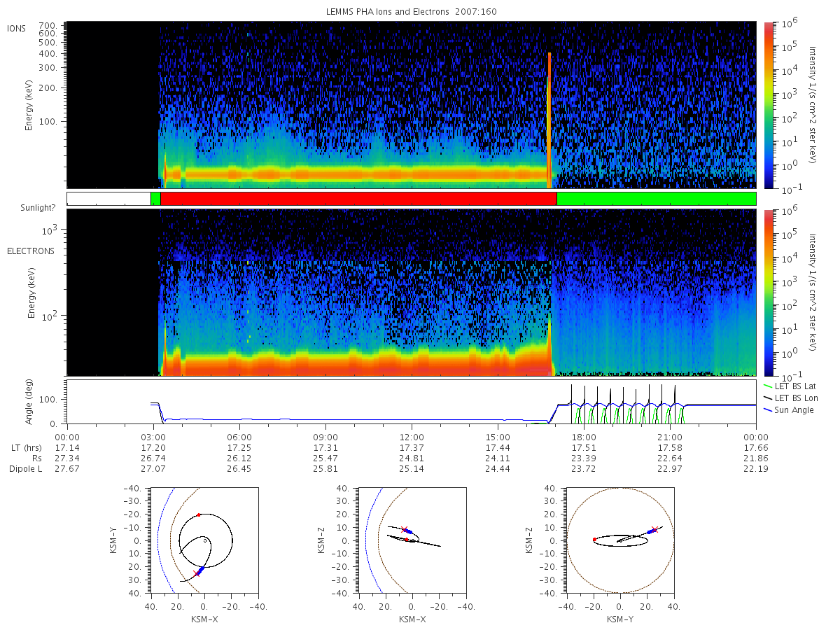Click the LT value 17.37
Viewport: 840px width, 630px height.
coord(412,447)
